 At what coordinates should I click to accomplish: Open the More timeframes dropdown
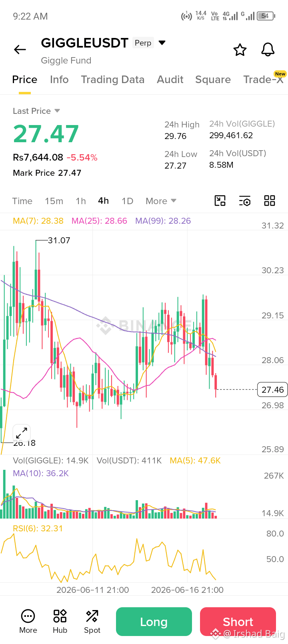click(x=161, y=201)
